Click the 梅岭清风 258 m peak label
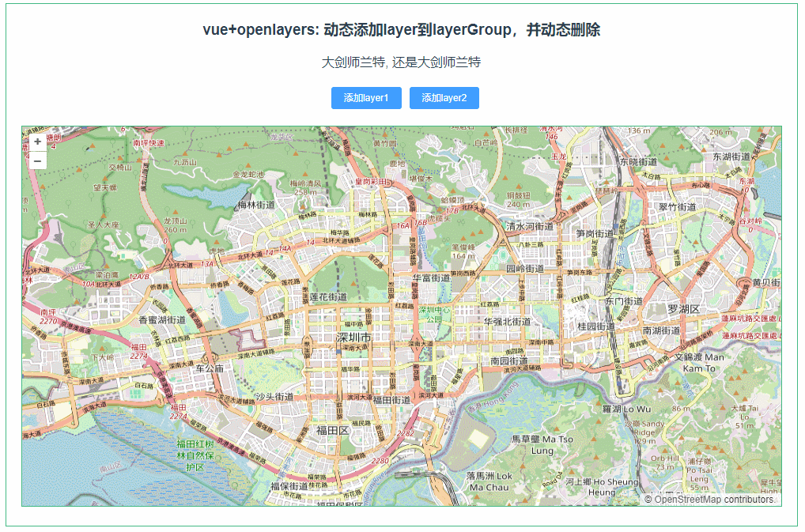The width and height of the screenshot is (805, 532). 305,187
